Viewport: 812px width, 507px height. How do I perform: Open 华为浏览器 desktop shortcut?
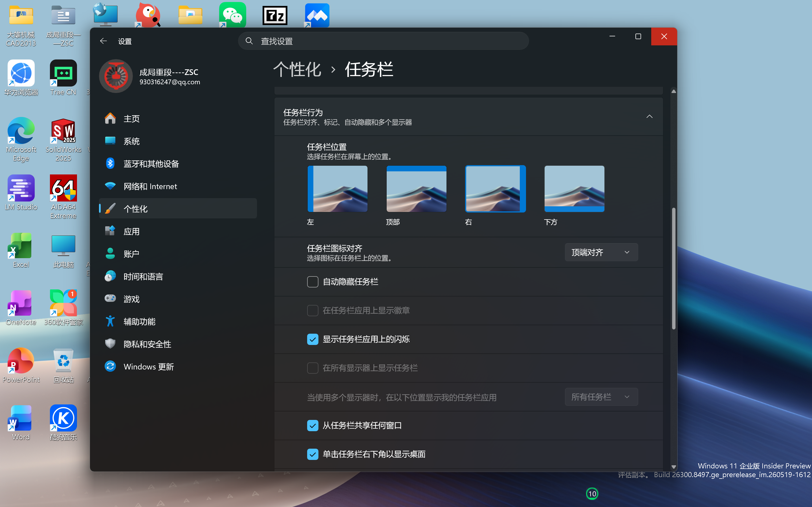[x=21, y=78]
